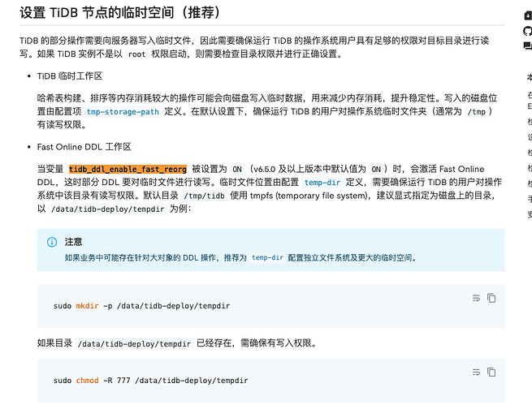Open the tmp-storage-path config link

[123, 111]
